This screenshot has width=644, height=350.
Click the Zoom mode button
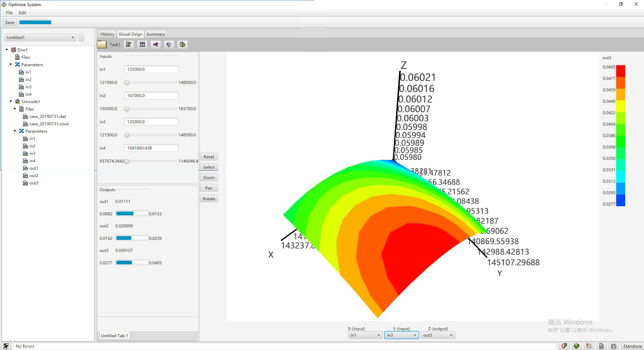click(209, 177)
